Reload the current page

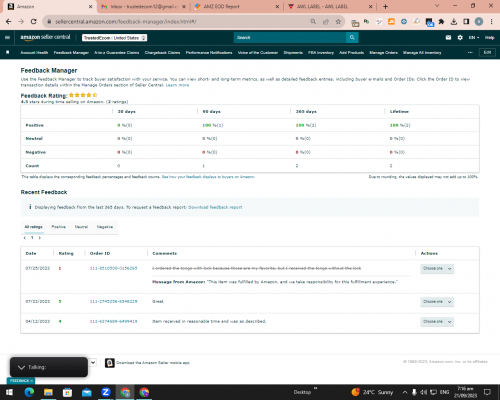click(x=33, y=22)
